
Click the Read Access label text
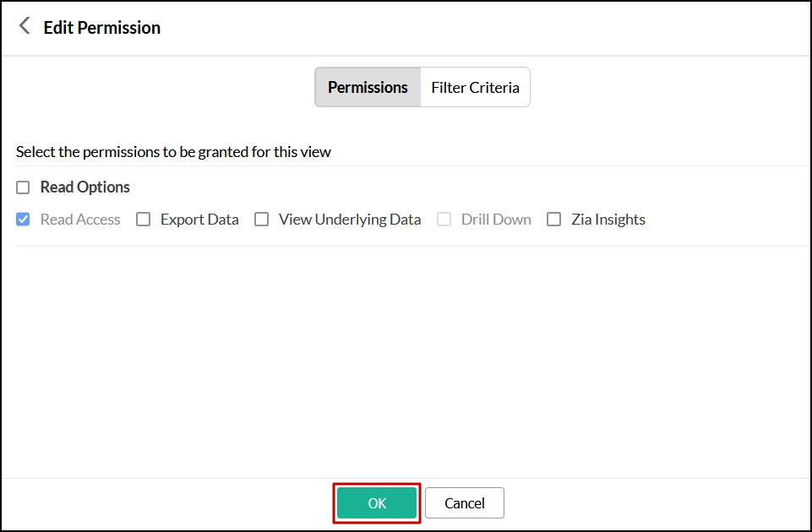(80, 220)
